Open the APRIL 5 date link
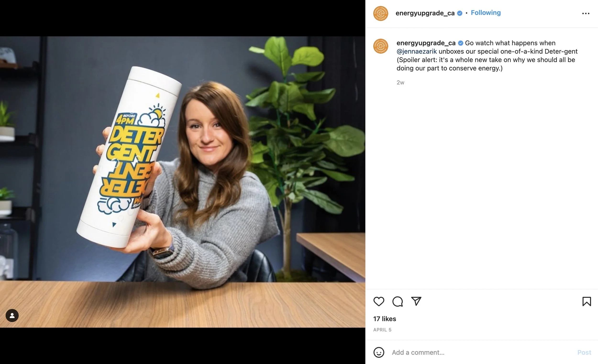The height and width of the screenshot is (364, 598). click(382, 330)
